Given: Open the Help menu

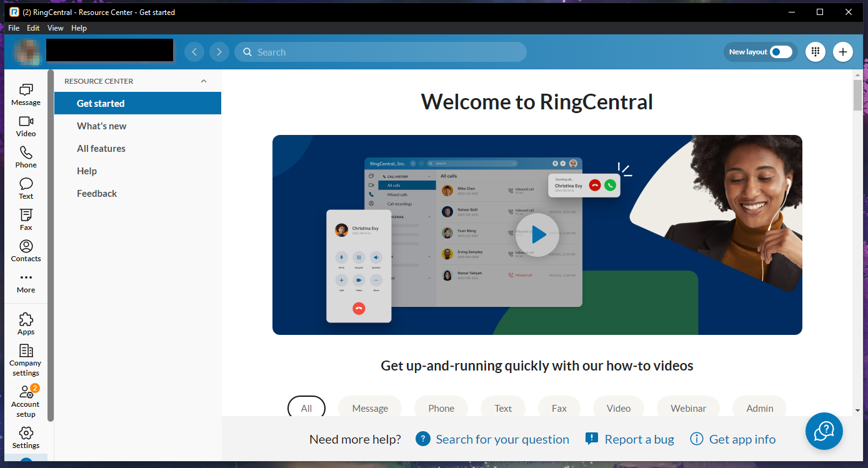Looking at the screenshot, I should 79,28.
